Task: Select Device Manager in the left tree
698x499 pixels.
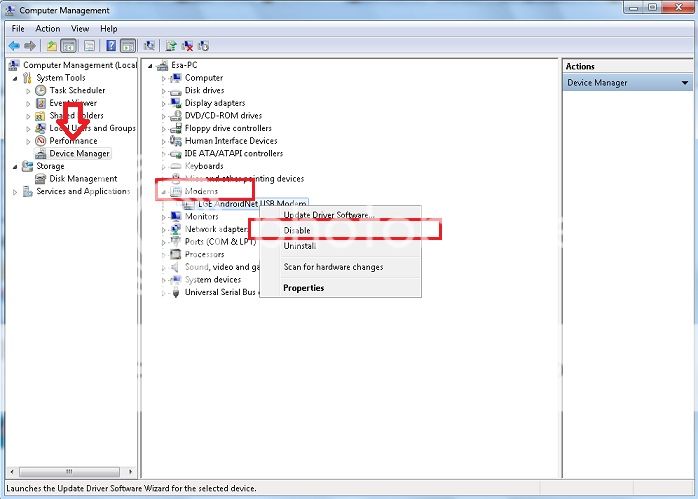Action: (79, 154)
